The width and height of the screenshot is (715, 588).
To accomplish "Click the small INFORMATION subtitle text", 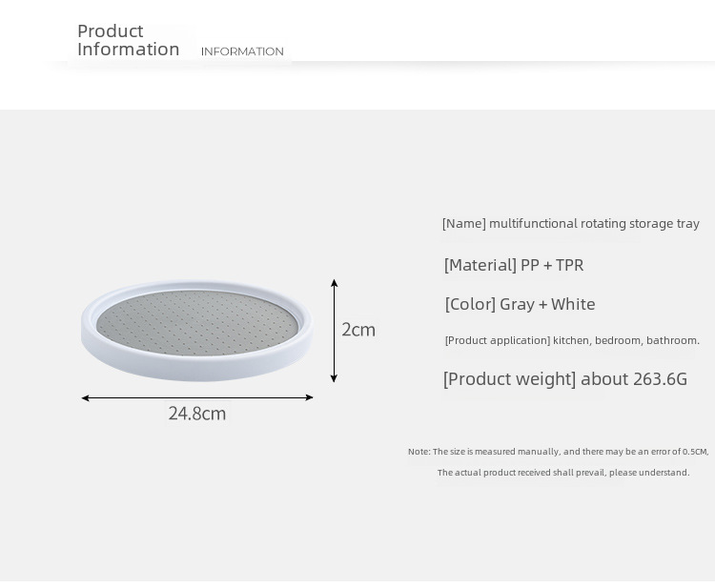I will click(242, 51).
